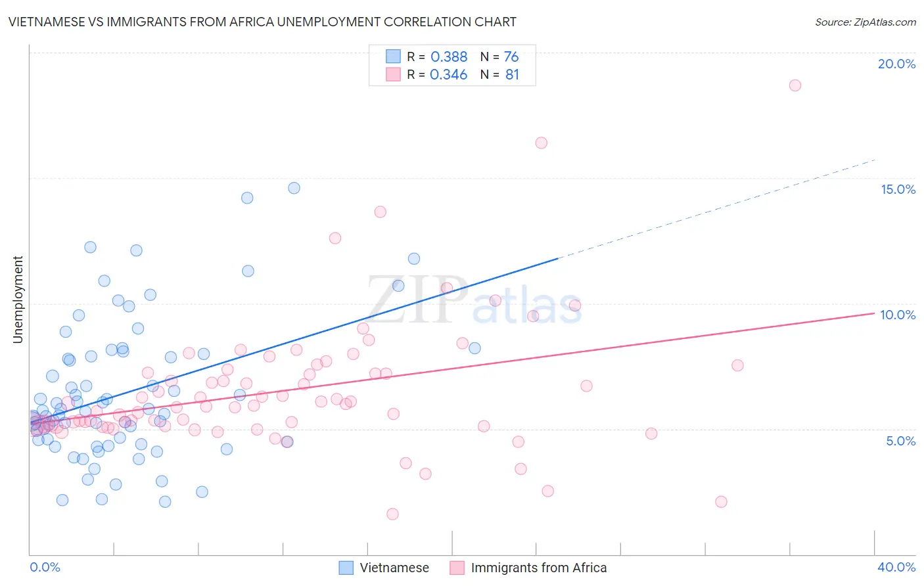Click the N = 76 value in legend

[x=499, y=56]
